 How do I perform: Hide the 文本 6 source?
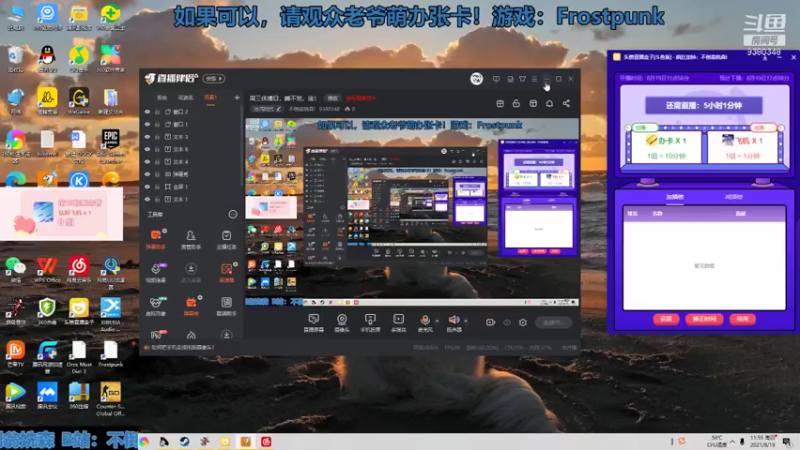(147, 149)
